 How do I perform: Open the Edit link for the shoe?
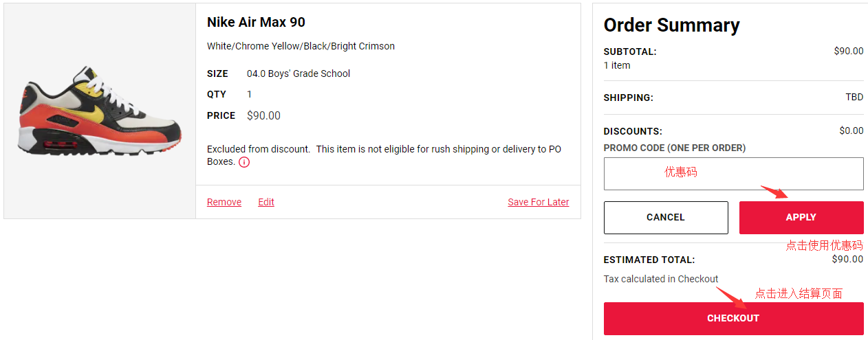tap(266, 202)
